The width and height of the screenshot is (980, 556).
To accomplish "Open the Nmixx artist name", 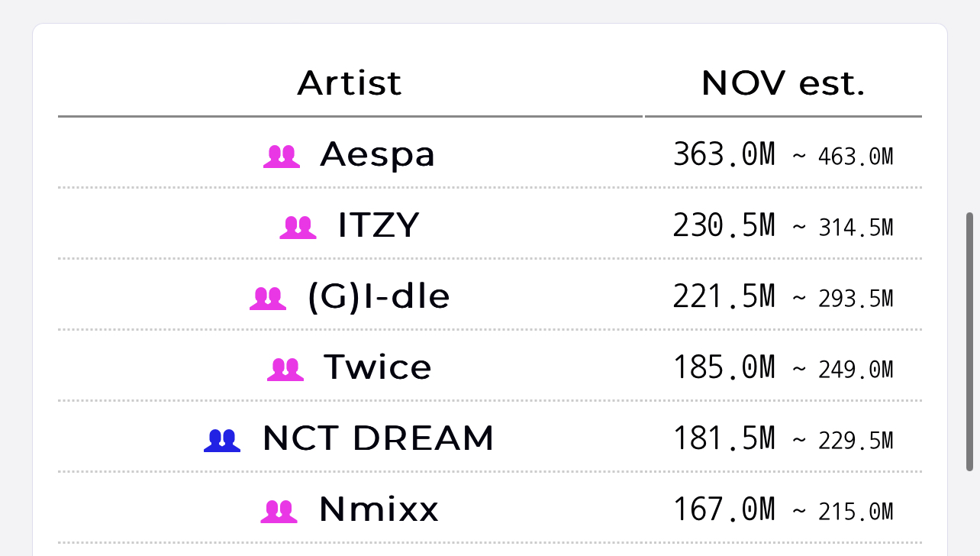I will [x=379, y=509].
